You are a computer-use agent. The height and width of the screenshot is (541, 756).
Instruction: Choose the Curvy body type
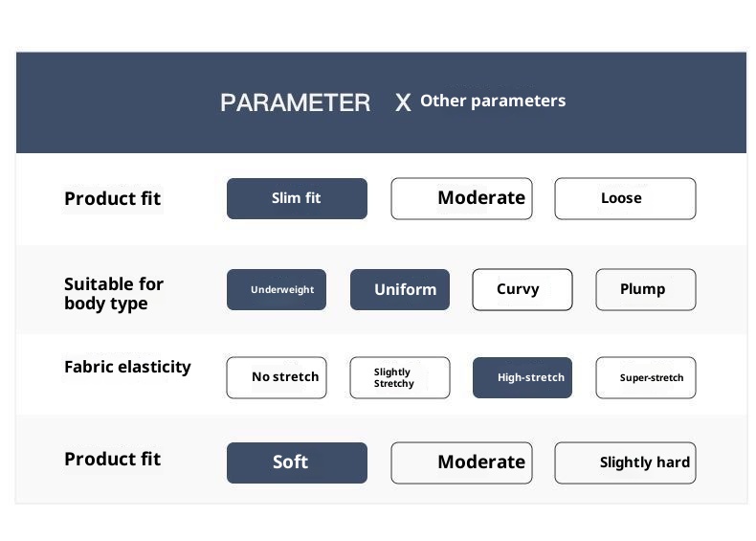(523, 289)
